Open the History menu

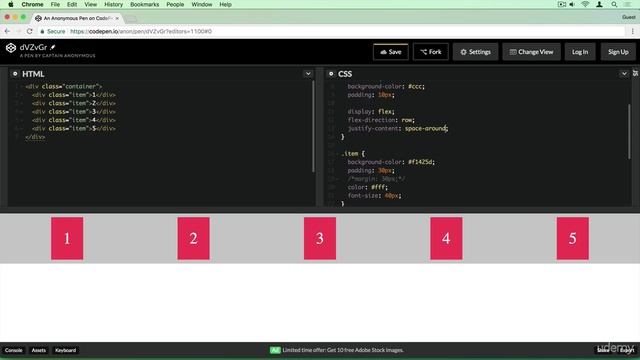(x=113, y=4)
